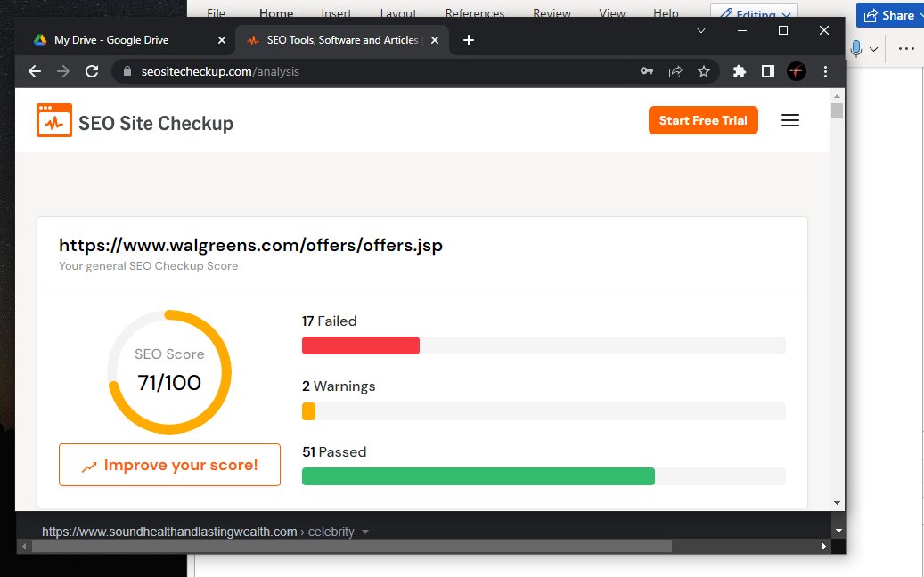Open Home tab in Word window

point(276,12)
